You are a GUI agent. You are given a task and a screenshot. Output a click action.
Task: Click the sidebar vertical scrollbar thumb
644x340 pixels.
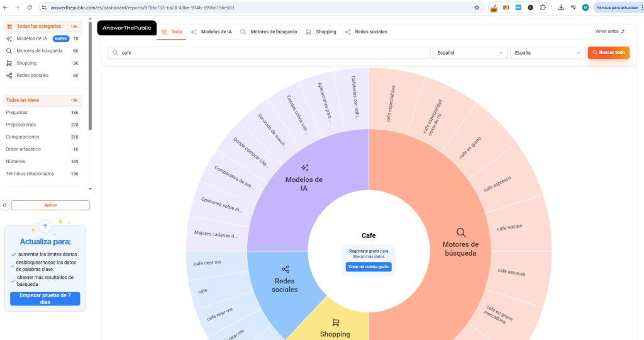click(x=90, y=76)
